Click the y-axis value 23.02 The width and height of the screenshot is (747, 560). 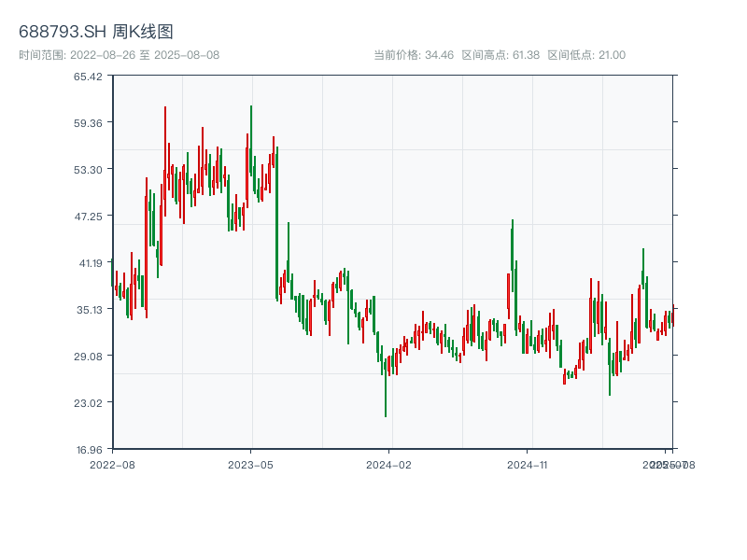(x=88, y=403)
